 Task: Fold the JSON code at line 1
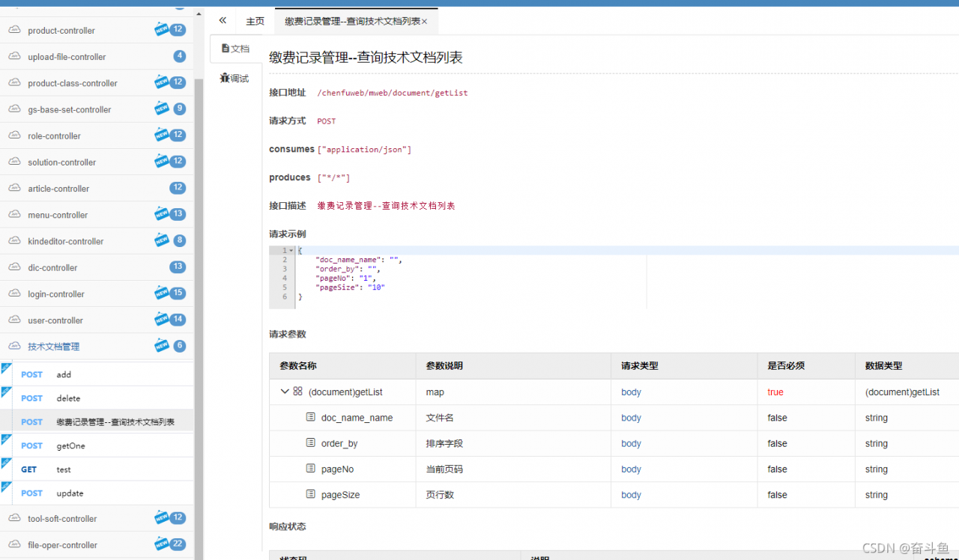tap(291, 251)
